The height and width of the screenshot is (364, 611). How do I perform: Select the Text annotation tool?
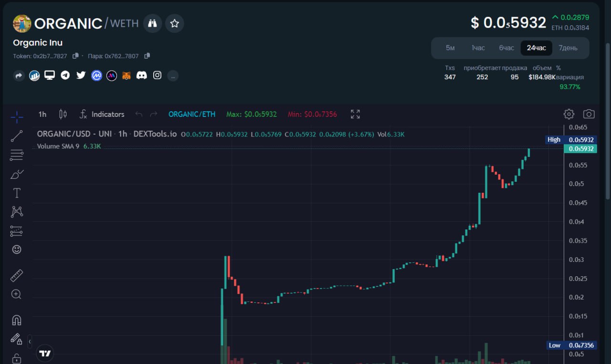pyautogui.click(x=17, y=193)
